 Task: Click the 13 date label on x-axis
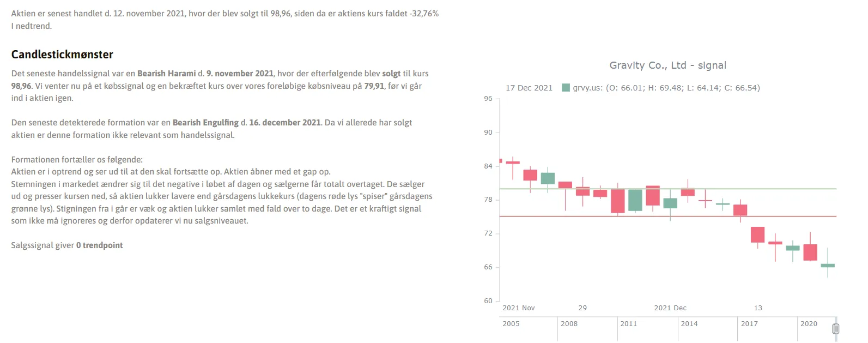pos(758,308)
